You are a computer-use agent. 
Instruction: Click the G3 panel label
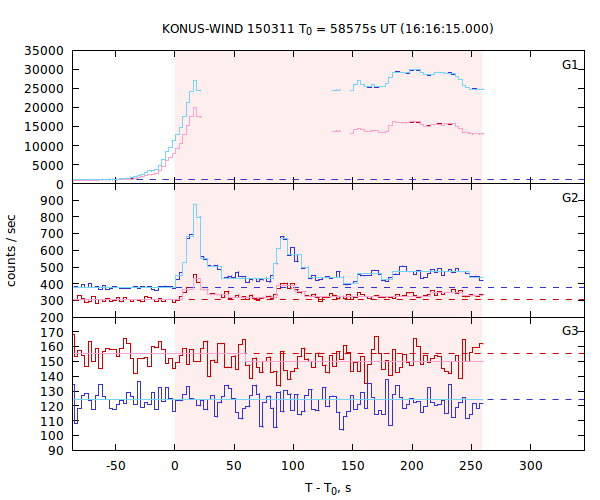[569, 331]
